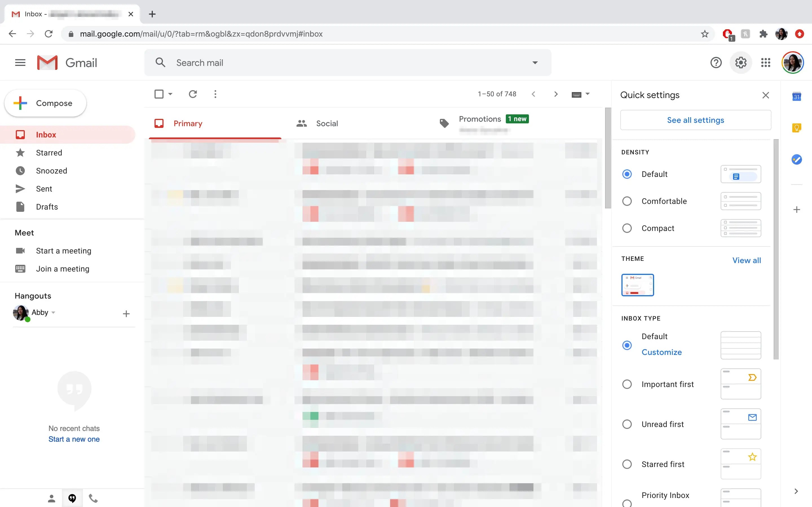Open the input tools keyboard dropdown
Screen dimensions: 812x507
click(x=587, y=94)
